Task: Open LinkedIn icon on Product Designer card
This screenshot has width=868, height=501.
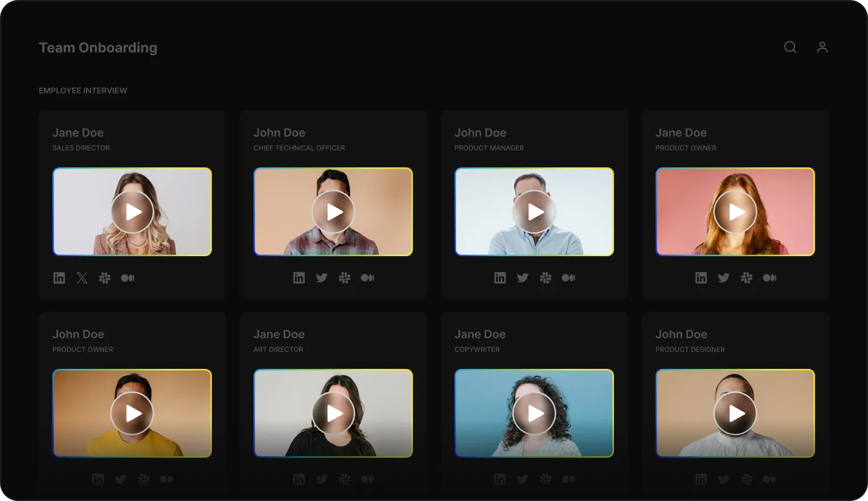Action: pos(701,479)
